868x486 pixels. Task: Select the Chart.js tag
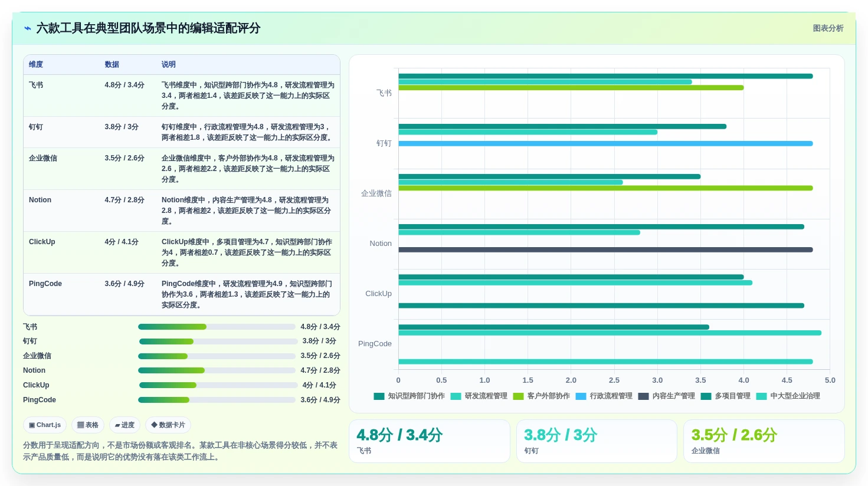[45, 425]
